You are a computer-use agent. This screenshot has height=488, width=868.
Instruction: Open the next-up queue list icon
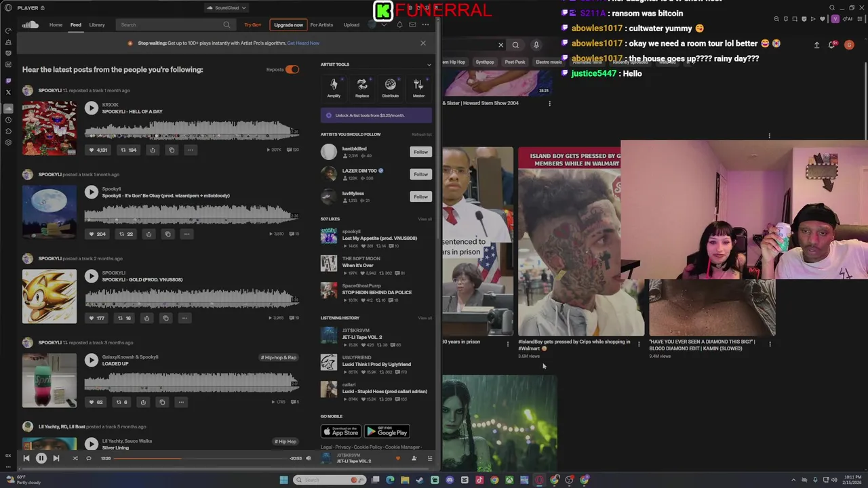point(429,459)
